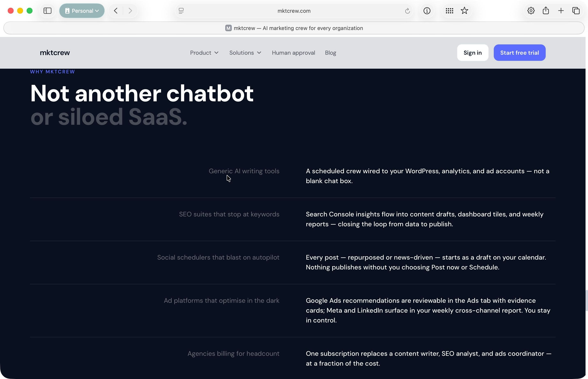The width and height of the screenshot is (588, 379).
Task: Reload the page with the refresh icon
Action: 407,11
